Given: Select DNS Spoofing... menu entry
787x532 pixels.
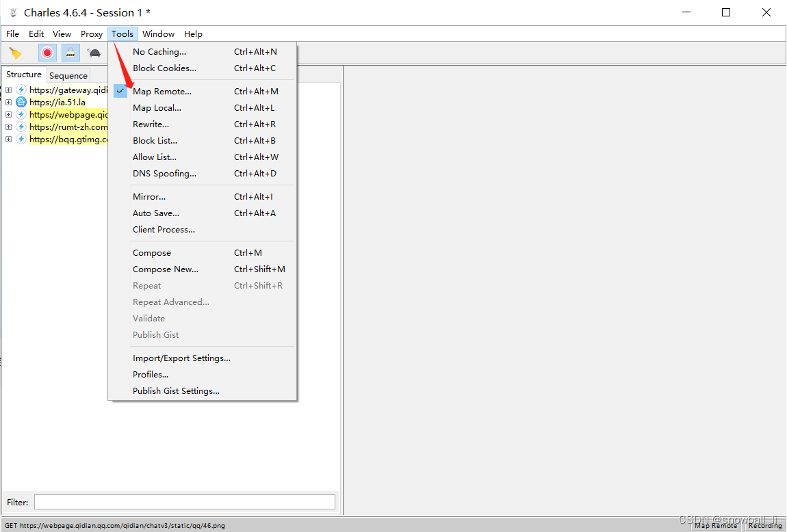Looking at the screenshot, I should [203, 174].
